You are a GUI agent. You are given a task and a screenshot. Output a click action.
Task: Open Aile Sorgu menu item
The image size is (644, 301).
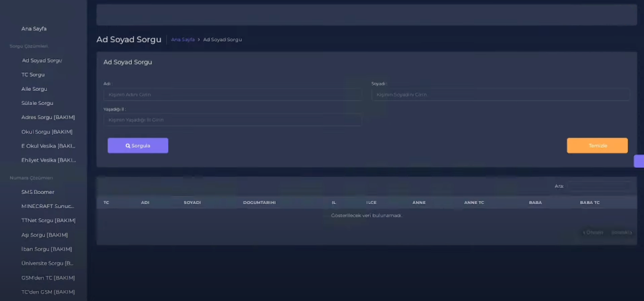pyautogui.click(x=34, y=89)
